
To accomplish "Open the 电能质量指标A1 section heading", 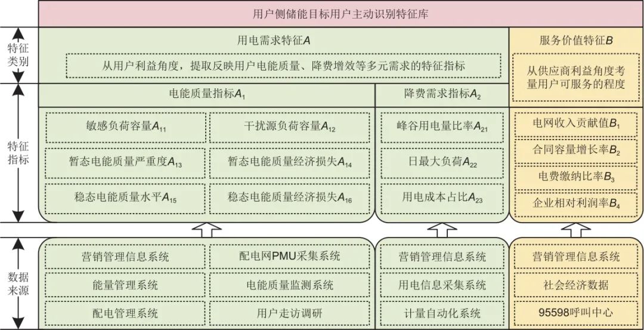I will pyautogui.click(x=207, y=94).
